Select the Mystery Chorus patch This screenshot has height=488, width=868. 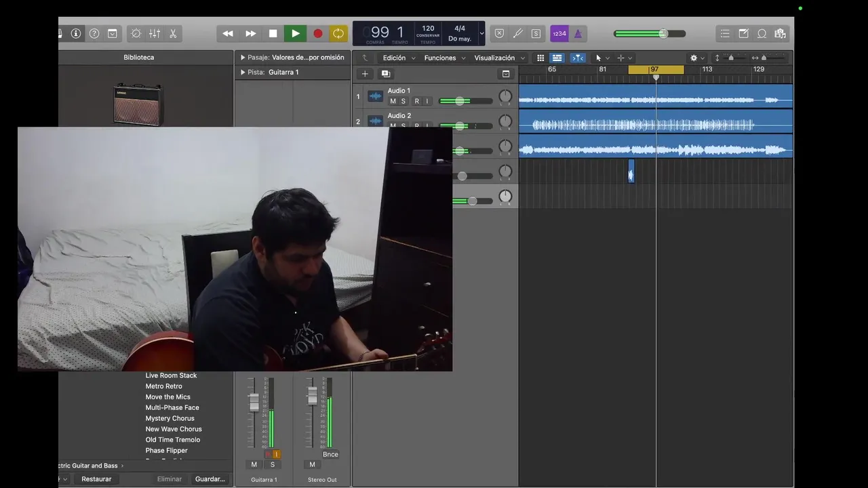click(170, 418)
